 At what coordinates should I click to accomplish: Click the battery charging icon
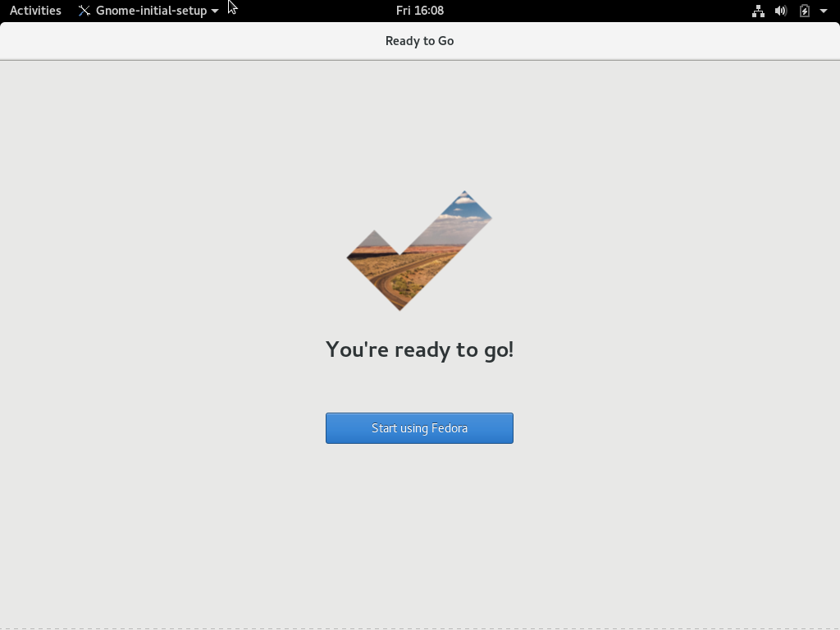805,11
